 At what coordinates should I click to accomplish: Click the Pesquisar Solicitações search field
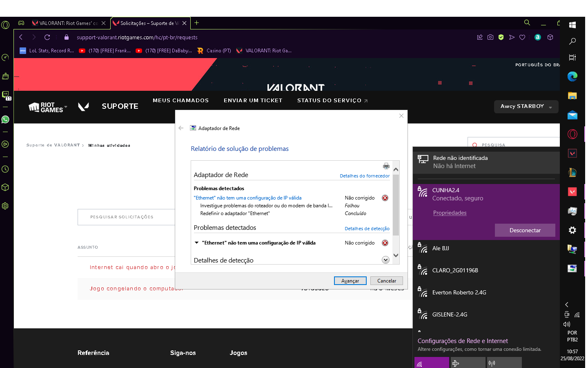(127, 217)
